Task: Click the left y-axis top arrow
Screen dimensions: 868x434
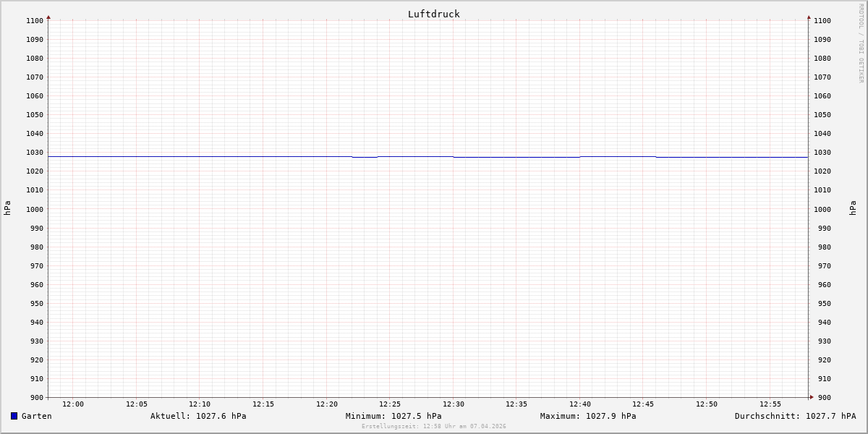Action: (x=48, y=17)
